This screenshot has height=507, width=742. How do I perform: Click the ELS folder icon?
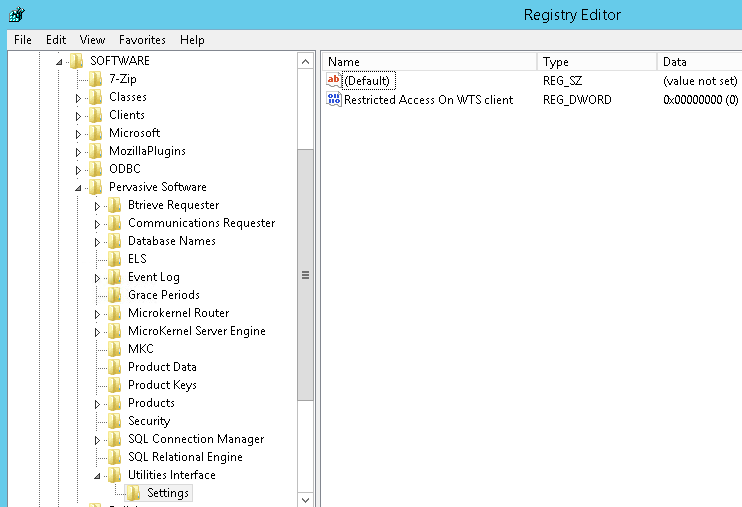[x=114, y=258]
